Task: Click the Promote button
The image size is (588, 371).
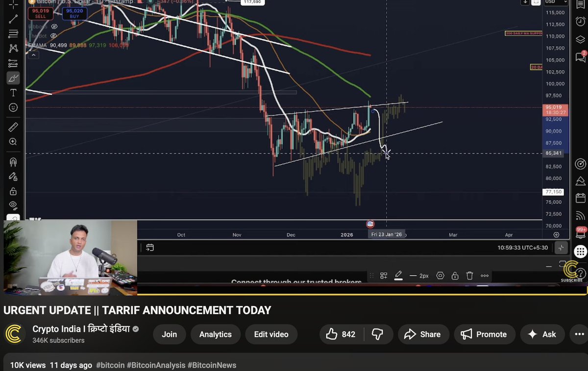Action: (x=485, y=334)
